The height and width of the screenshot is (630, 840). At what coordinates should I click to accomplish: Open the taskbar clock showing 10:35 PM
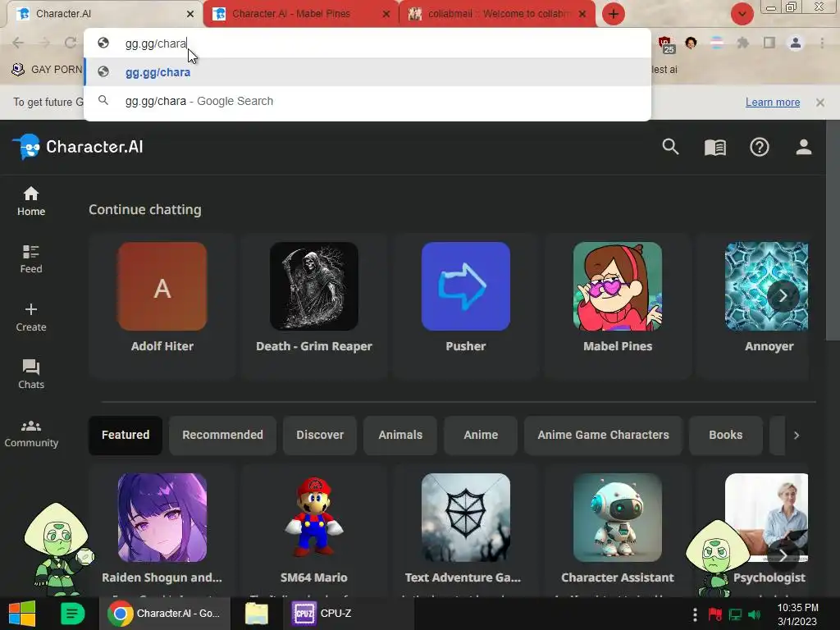pyautogui.click(x=797, y=614)
